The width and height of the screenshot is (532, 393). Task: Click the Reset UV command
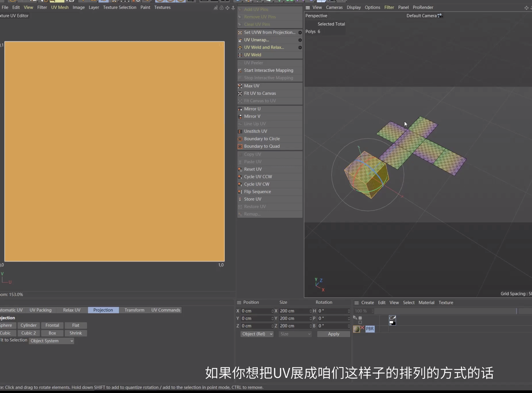coord(270,169)
